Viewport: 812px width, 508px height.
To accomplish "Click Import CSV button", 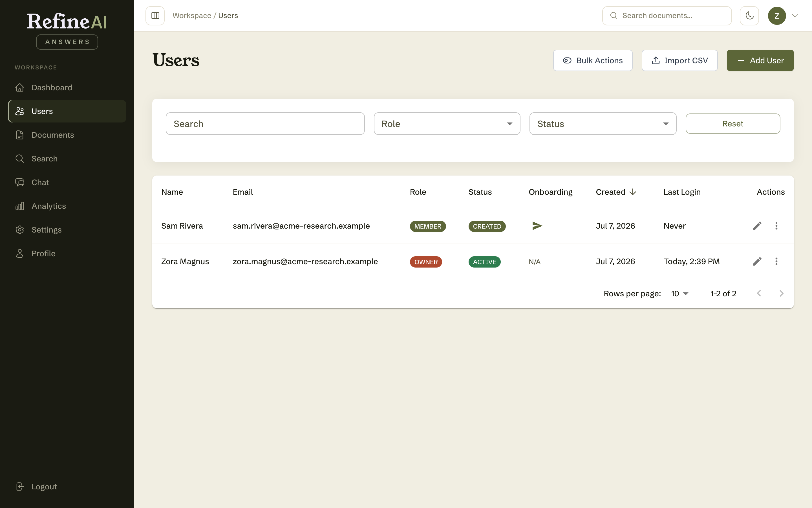I will click(679, 60).
